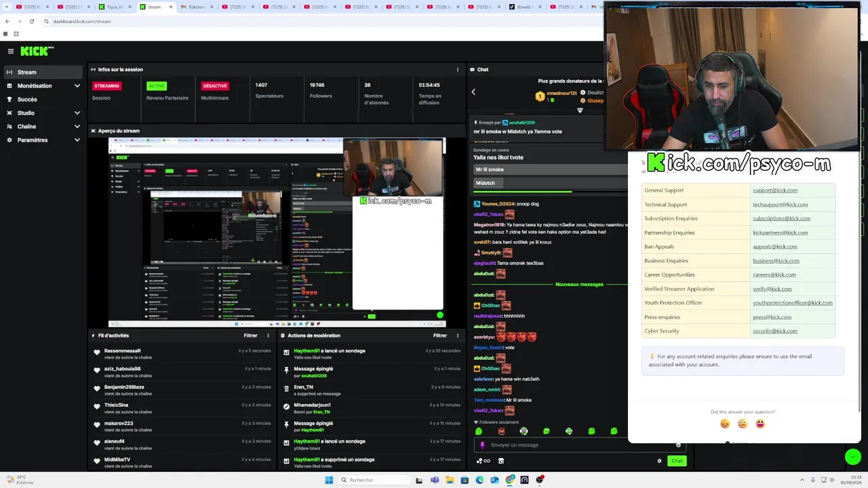Image resolution: width=868 pixels, height=488 pixels.
Task: Click the STREAMING session status badge
Action: point(106,86)
